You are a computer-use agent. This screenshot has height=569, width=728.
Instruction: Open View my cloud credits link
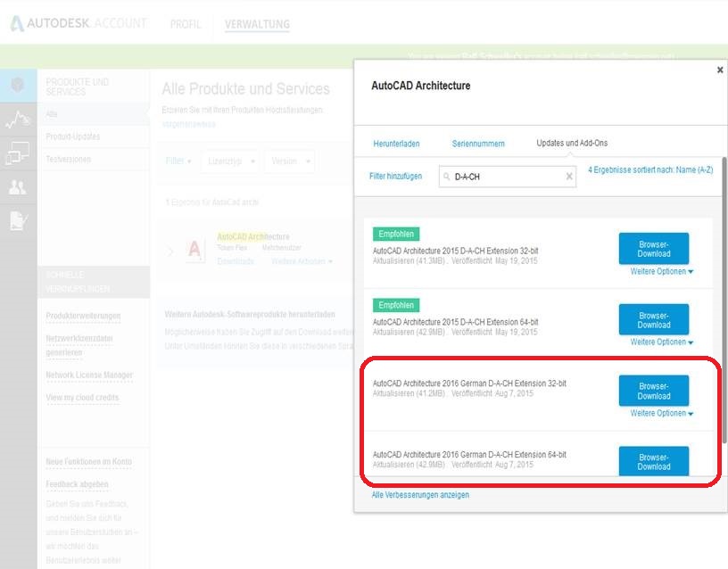(x=82, y=397)
